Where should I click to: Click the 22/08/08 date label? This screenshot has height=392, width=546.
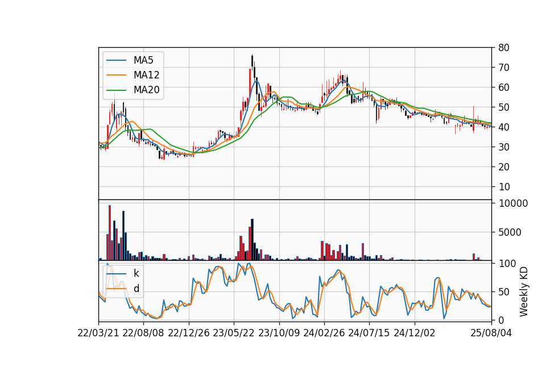[x=143, y=333]
